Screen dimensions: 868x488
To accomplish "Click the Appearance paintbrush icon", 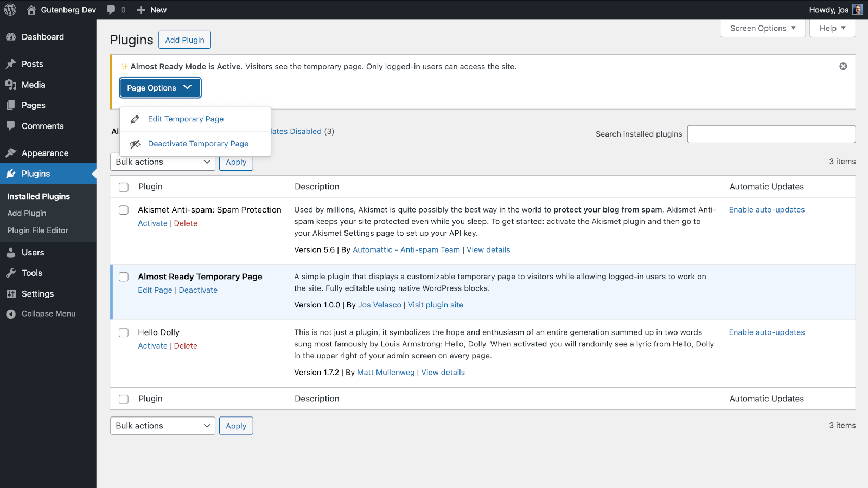I will click(11, 153).
